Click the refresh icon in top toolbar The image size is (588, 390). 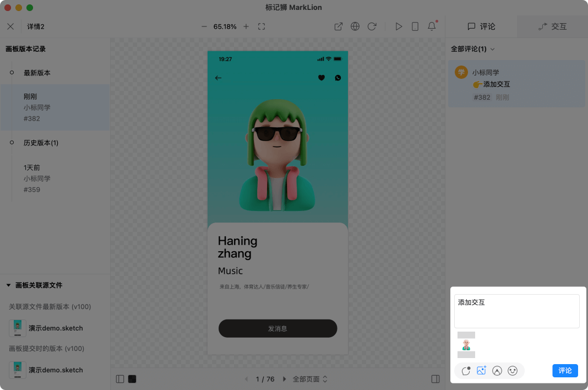pos(372,26)
